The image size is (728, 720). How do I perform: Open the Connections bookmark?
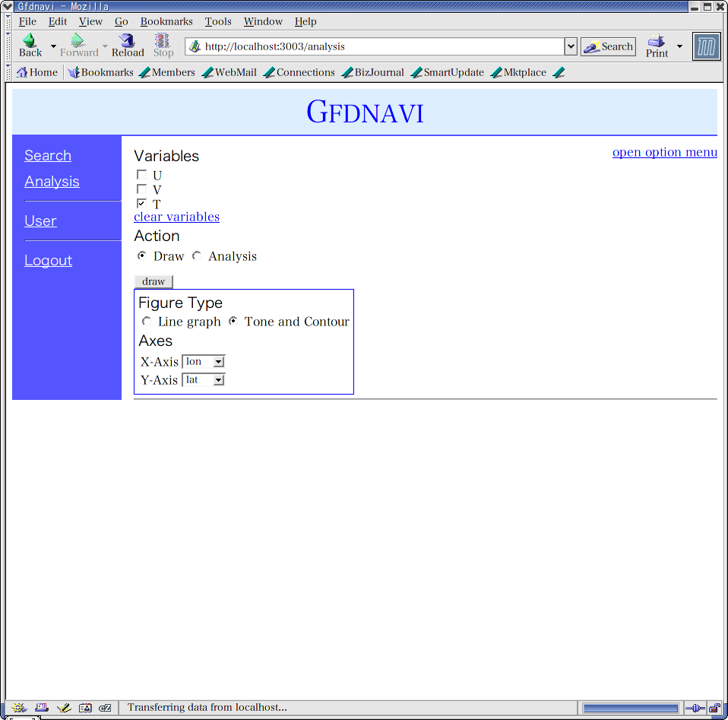click(x=299, y=72)
